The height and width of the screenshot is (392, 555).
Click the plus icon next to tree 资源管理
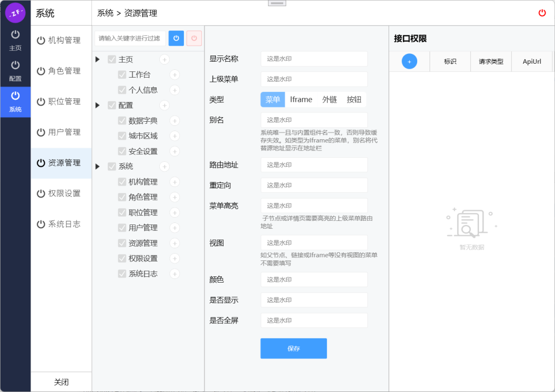175,243
